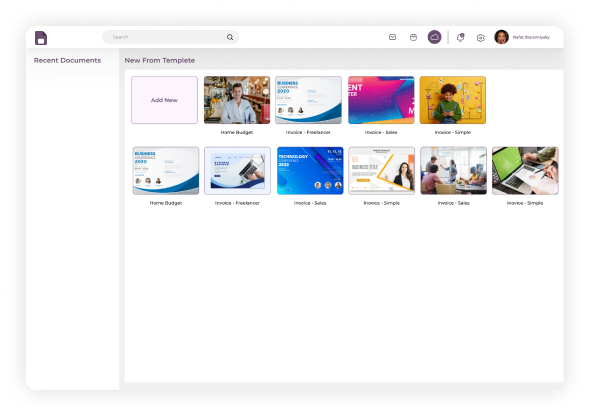The image size is (589, 415).
Task: Open the pink gradient Invoice - Sales template
Action: tap(381, 100)
